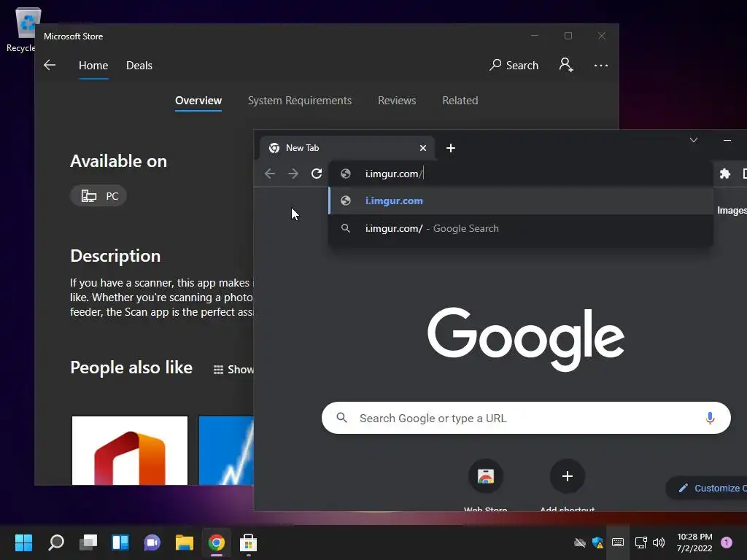Open the Microsoft Store account sign-in icon

[566, 65]
